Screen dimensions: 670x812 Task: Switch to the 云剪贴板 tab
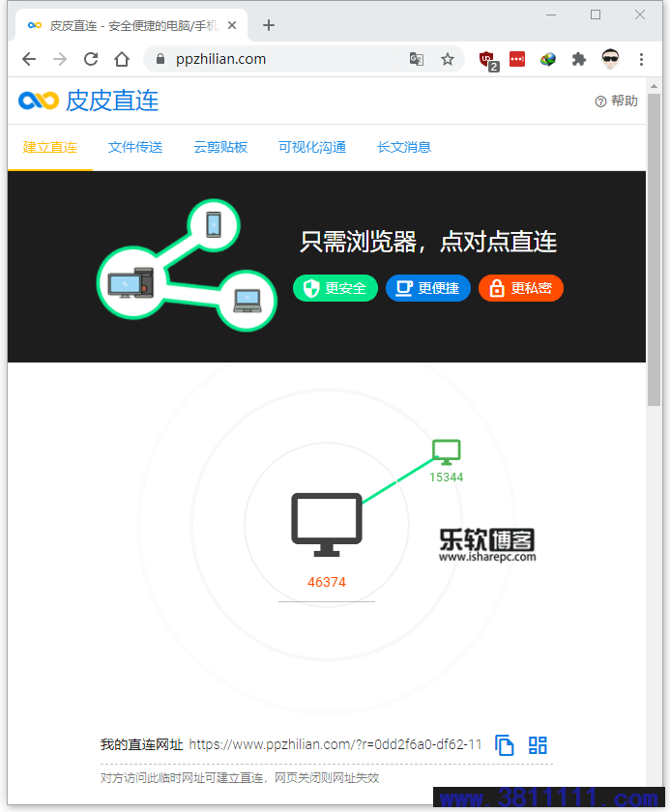tap(220, 147)
